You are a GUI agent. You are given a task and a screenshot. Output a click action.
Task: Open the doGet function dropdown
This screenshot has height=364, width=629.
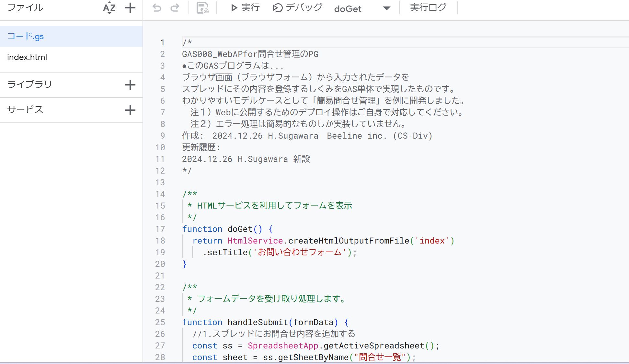pos(348,9)
